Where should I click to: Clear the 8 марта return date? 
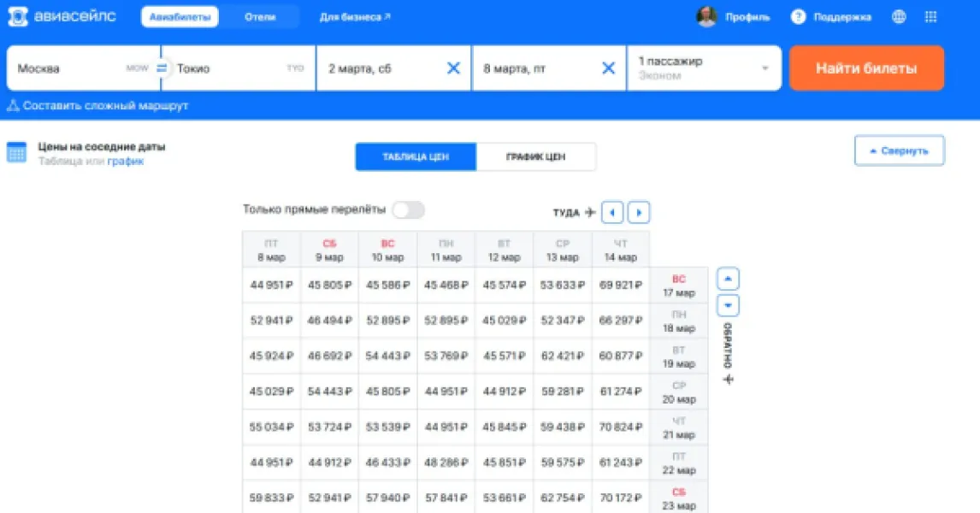pyautogui.click(x=608, y=68)
